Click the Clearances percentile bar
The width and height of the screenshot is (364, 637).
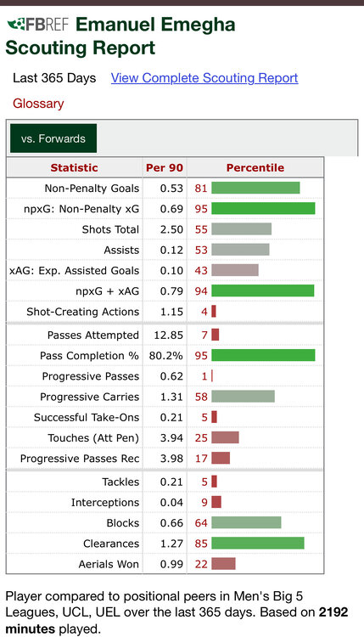click(258, 544)
